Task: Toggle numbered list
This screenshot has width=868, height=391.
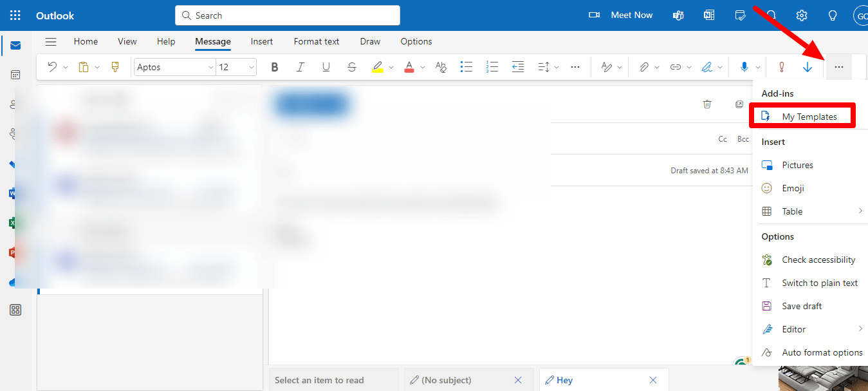Action: point(492,67)
